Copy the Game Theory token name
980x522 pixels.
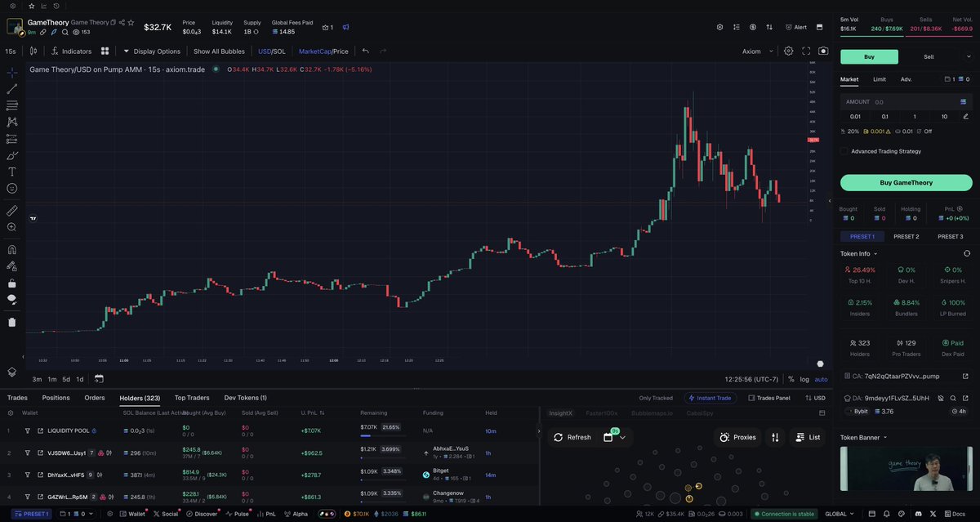114,23
